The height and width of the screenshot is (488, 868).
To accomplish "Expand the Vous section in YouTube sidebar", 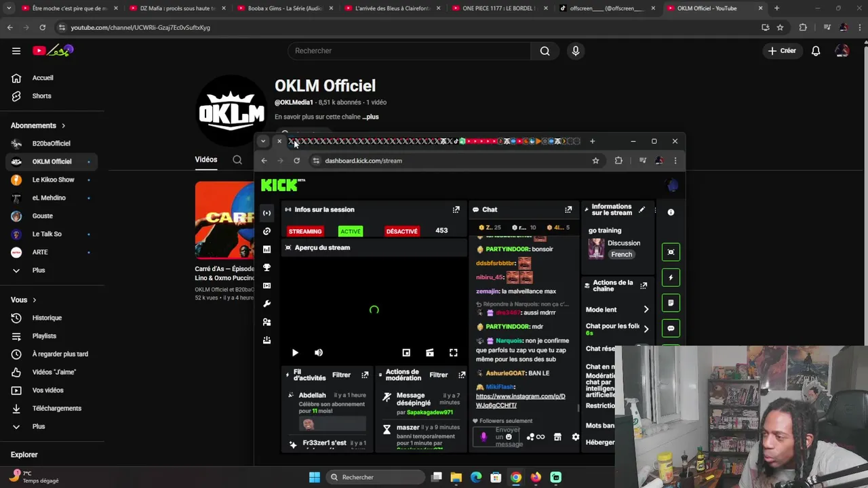I will [x=23, y=300].
